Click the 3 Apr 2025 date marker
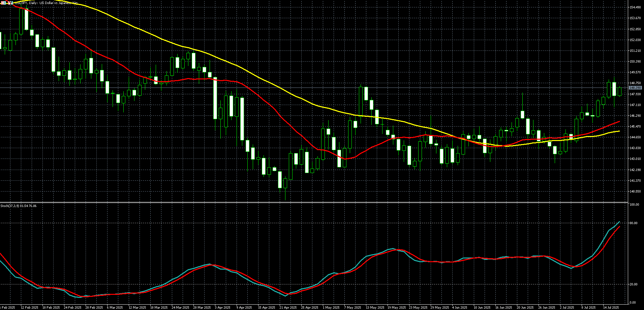Image resolution: width=644 pixels, height=310 pixels. click(x=223, y=307)
